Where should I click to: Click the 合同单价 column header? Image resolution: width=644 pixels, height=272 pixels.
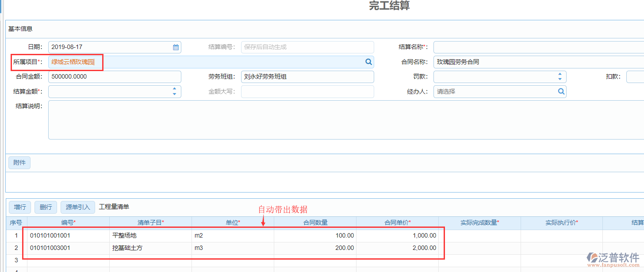click(397, 223)
